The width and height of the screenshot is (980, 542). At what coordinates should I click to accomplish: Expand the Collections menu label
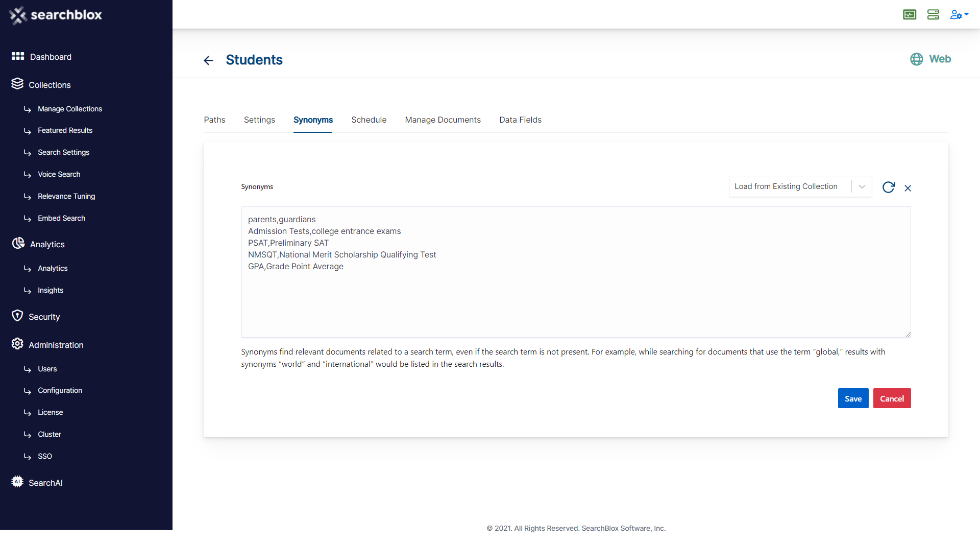50,85
